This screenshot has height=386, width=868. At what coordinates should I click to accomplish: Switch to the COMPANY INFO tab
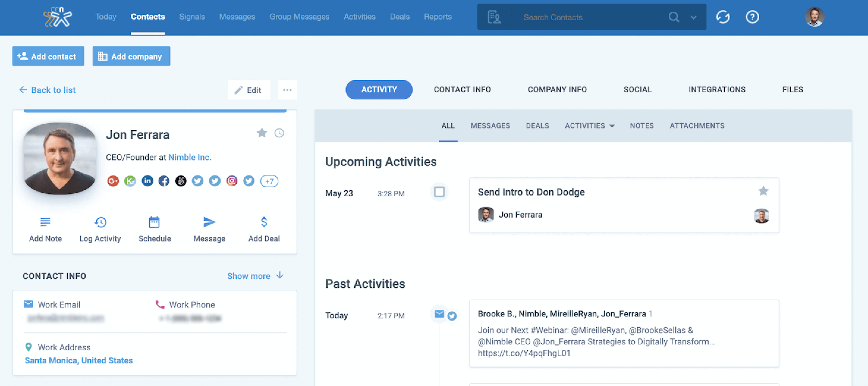pyautogui.click(x=557, y=89)
